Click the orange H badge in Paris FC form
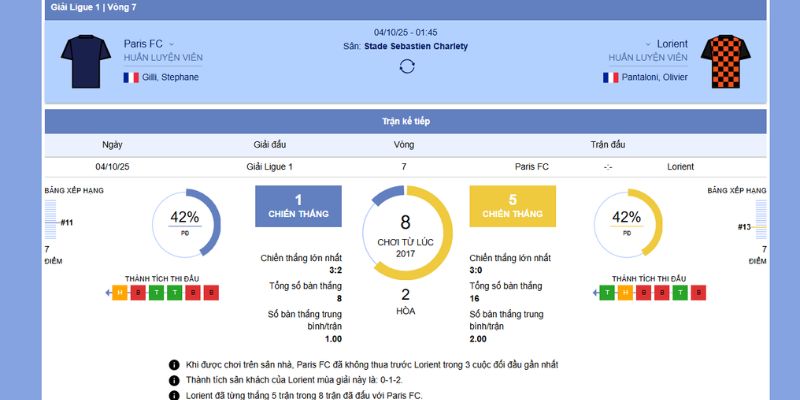This screenshot has height=400, width=800. (x=120, y=293)
